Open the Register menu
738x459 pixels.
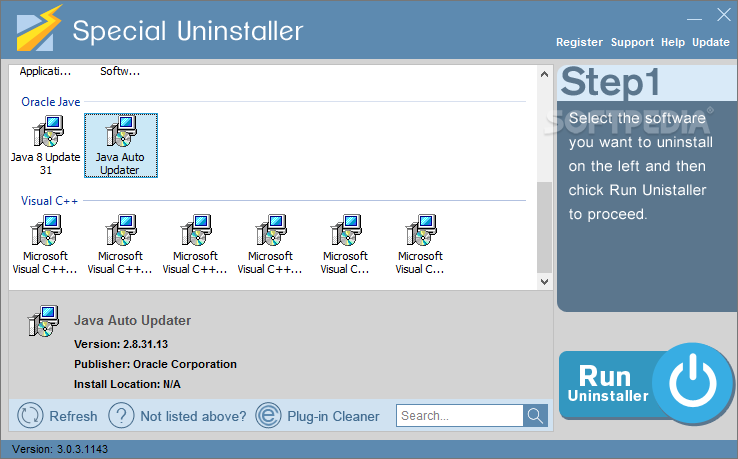(x=579, y=42)
